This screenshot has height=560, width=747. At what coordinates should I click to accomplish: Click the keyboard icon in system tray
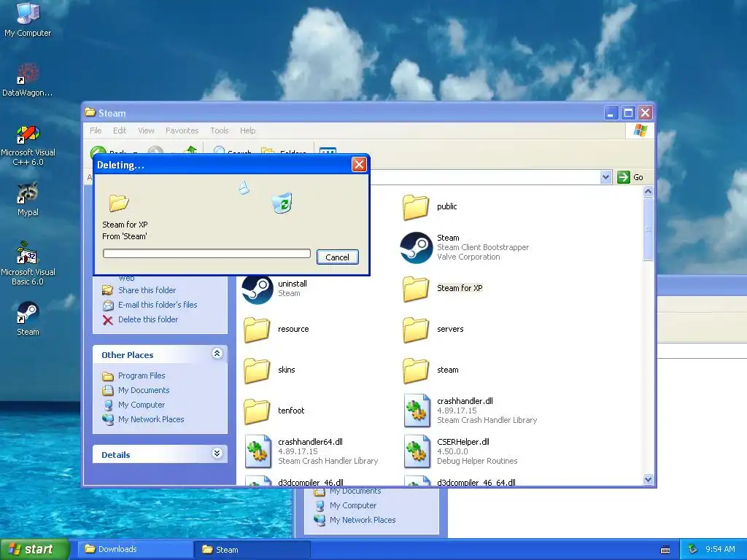pos(665,550)
